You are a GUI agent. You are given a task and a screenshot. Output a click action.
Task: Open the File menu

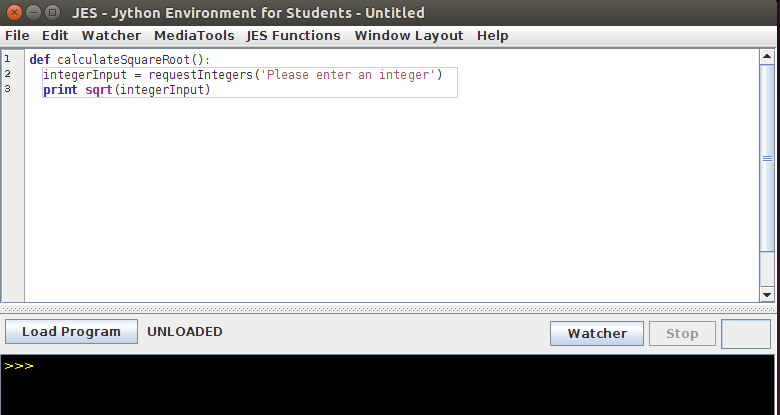pyautogui.click(x=17, y=35)
